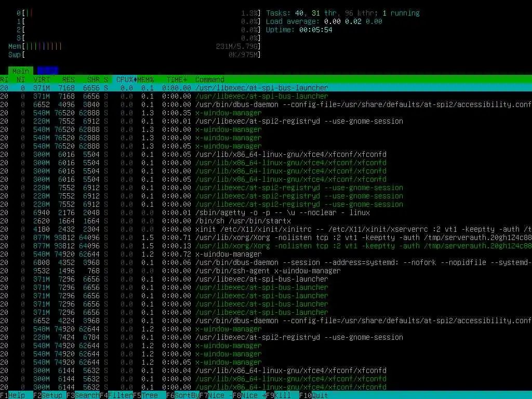Click F7 Nice - to lower niceness
This screenshot has height=399, width=532.
[216, 395]
